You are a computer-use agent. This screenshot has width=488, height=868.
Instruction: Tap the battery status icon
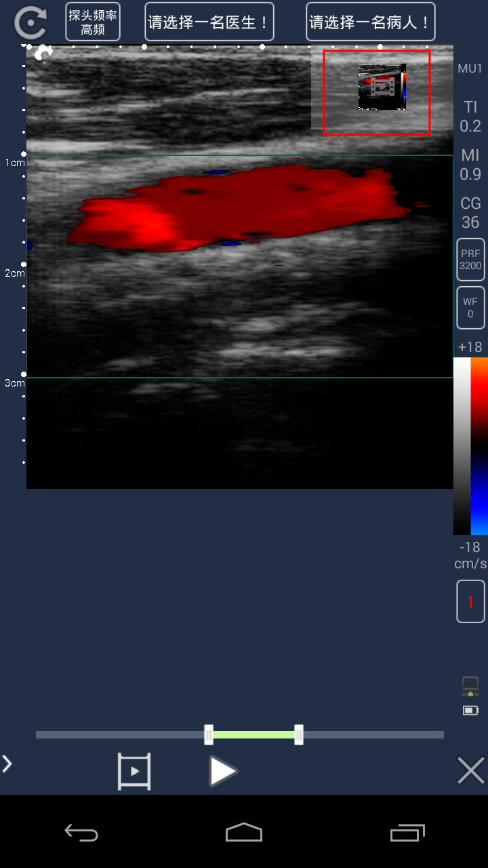pos(470,711)
